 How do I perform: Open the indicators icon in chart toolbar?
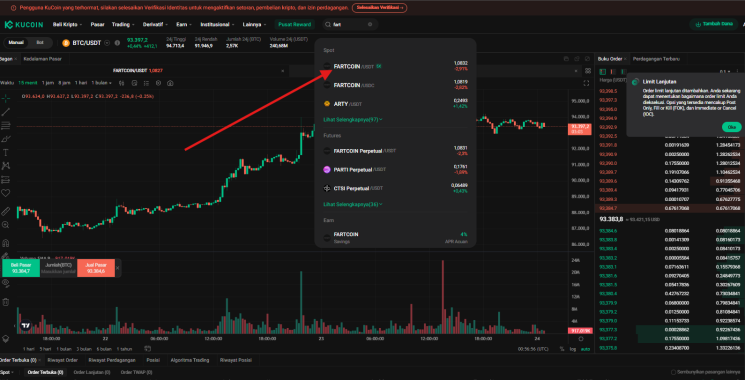pos(134,83)
